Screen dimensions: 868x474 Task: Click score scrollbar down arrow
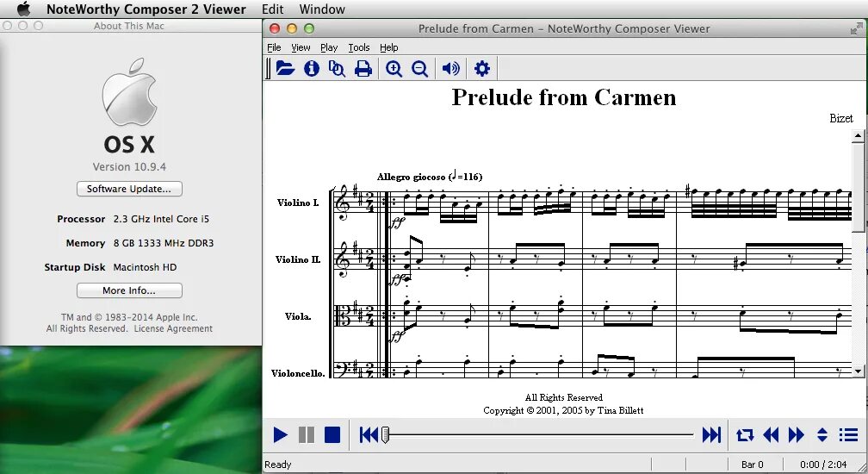coord(858,371)
